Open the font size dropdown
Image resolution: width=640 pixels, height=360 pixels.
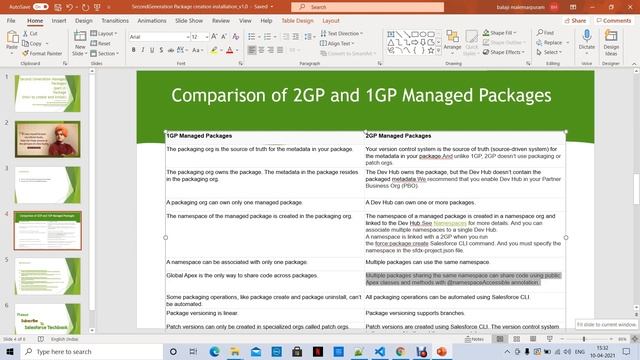tap(207, 37)
